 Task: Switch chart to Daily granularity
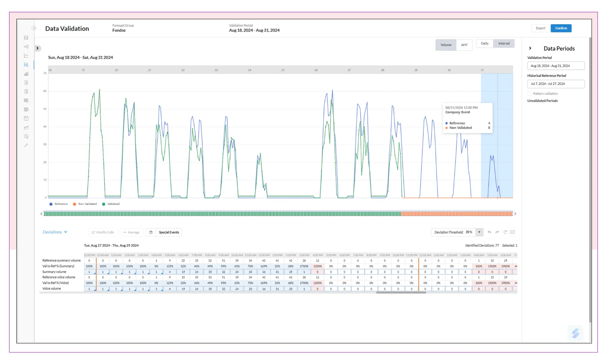point(485,44)
